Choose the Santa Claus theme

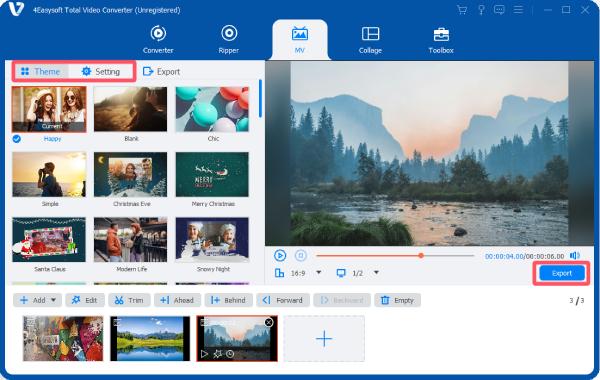49,240
